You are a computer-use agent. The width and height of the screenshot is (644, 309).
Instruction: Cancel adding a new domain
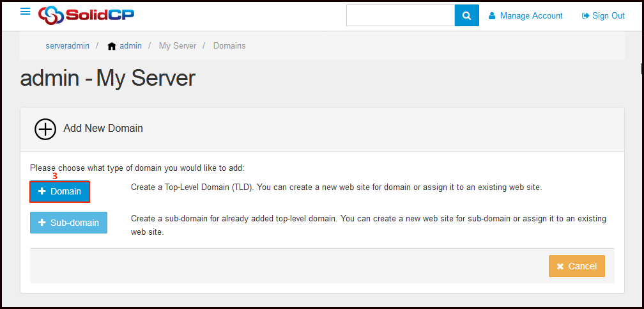click(577, 266)
